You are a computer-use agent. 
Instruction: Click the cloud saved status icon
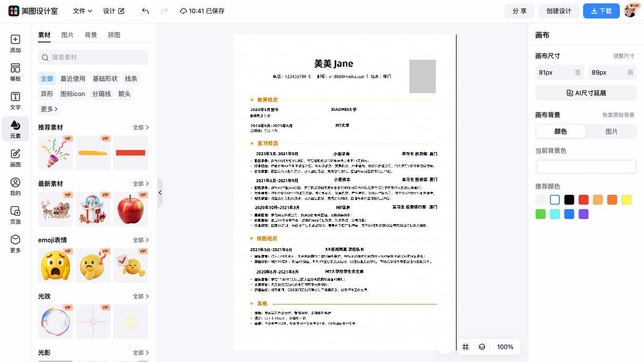[x=183, y=11]
